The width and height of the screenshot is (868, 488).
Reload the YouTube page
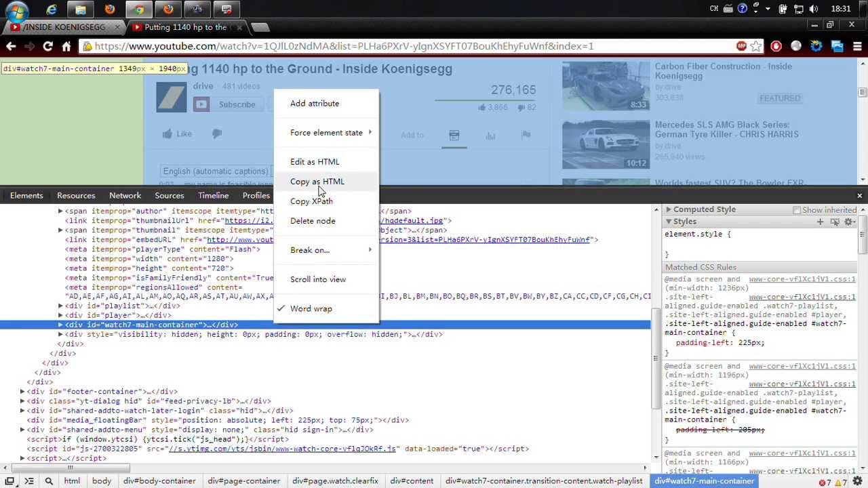coord(47,46)
